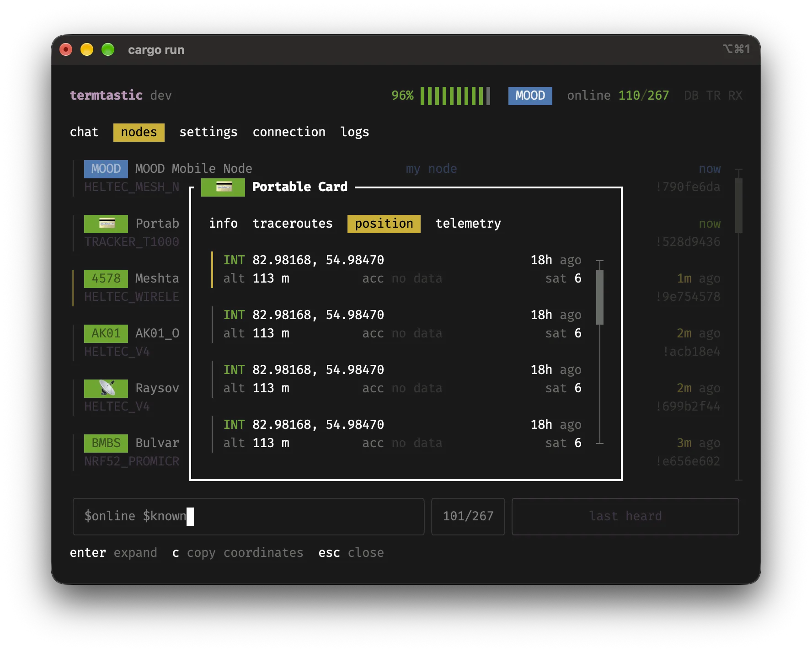Click the TR status indicator
Image resolution: width=812 pixels, height=652 pixels.
[x=713, y=96]
